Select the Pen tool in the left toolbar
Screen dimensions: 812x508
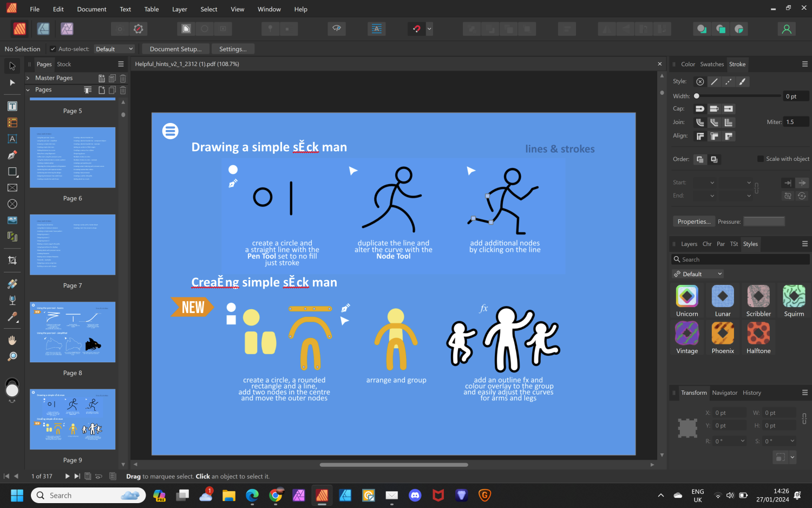[x=12, y=155]
